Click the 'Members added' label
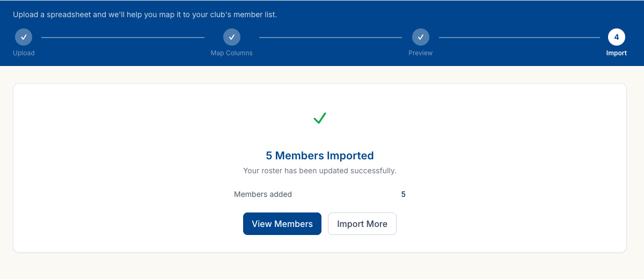This screenshot has height=279, width=644. [263, 194]
